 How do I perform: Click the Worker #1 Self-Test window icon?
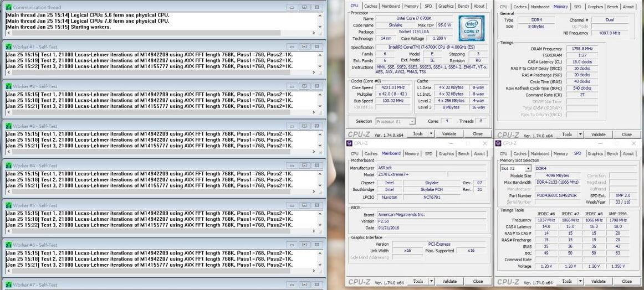click(8, 46)
